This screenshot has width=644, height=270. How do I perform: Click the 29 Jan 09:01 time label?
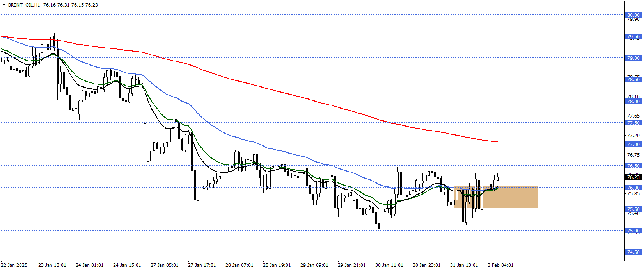tap(314, 265)
